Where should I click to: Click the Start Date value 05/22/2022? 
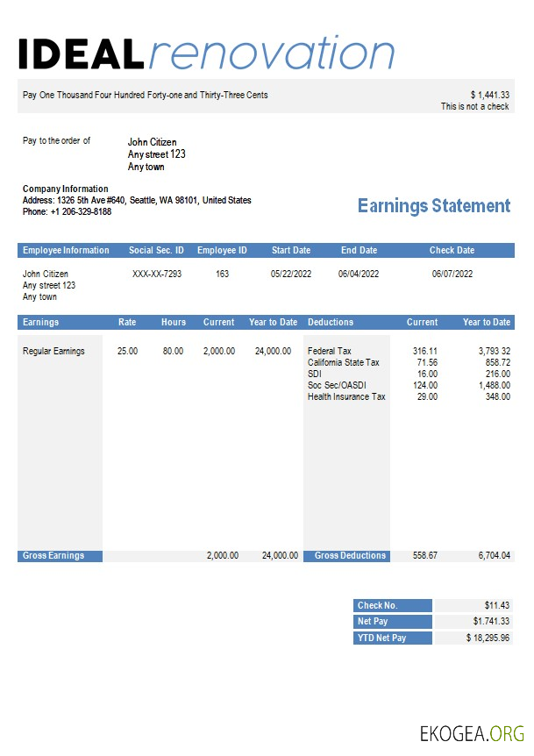[291, 275]
